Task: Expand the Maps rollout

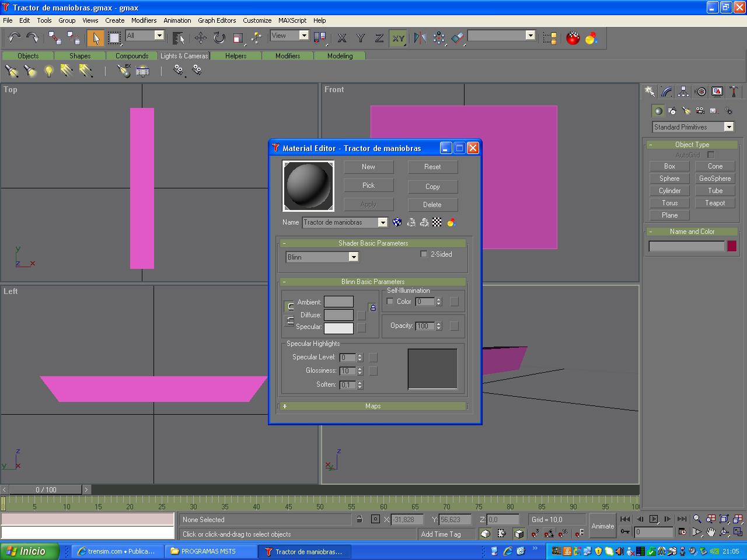Action: [373, 406]
